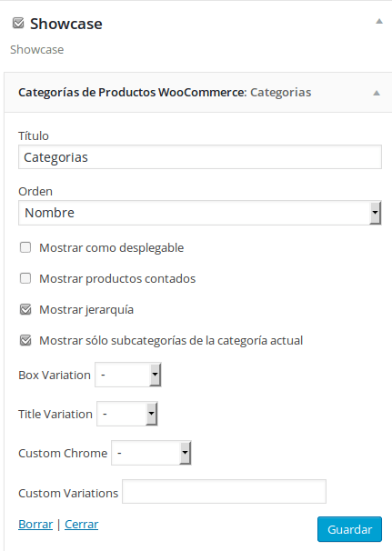Focus the Título text field
Image resolution: width=392 pixels, height=551 pixels.
click(200, 157)
